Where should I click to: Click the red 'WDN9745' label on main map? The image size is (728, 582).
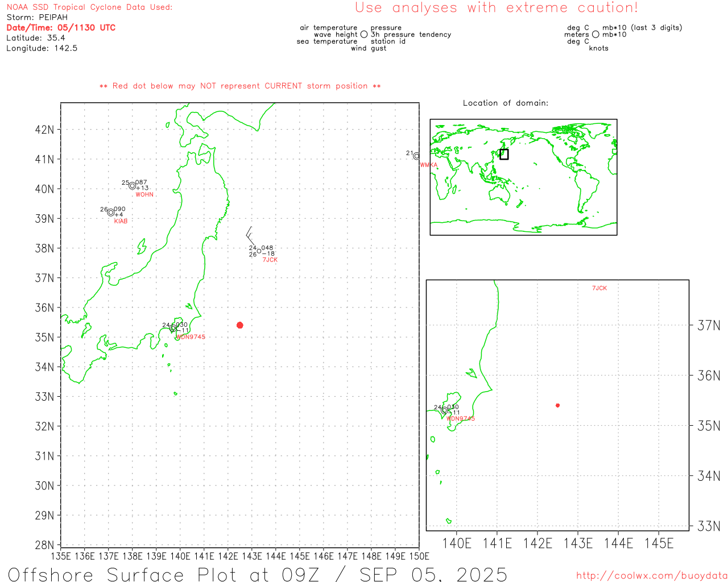[x=191, y=337]
